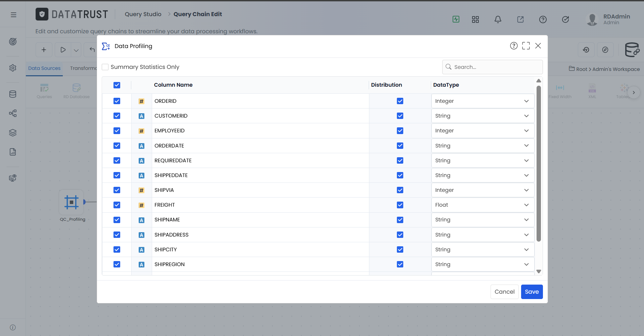Click the RD Database source item

[77, 91]
